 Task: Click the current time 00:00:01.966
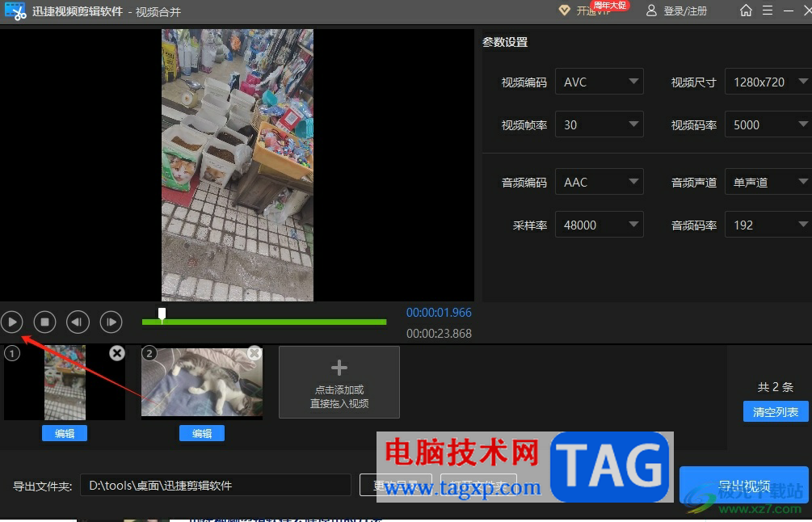coord(439,313)
